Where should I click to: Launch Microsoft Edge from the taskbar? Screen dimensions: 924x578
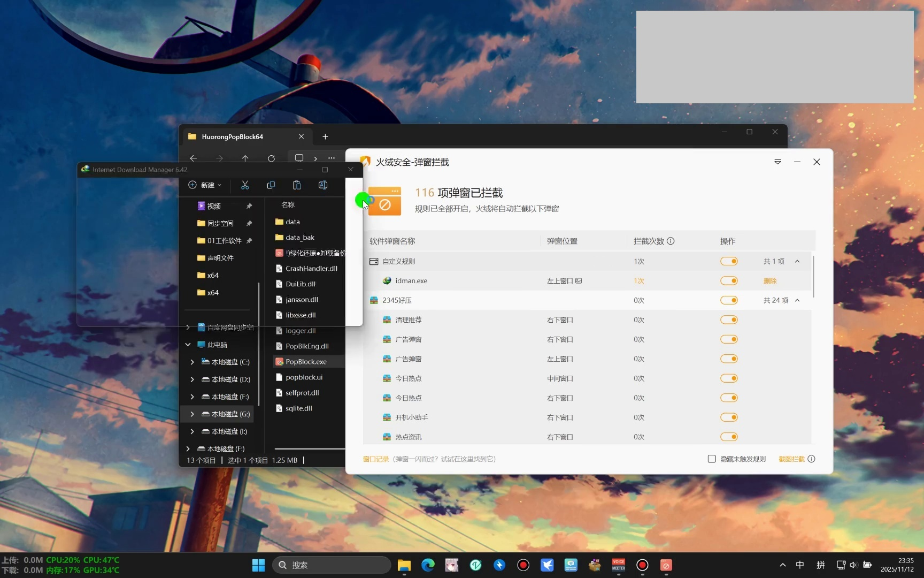click(x=428, y=565)
